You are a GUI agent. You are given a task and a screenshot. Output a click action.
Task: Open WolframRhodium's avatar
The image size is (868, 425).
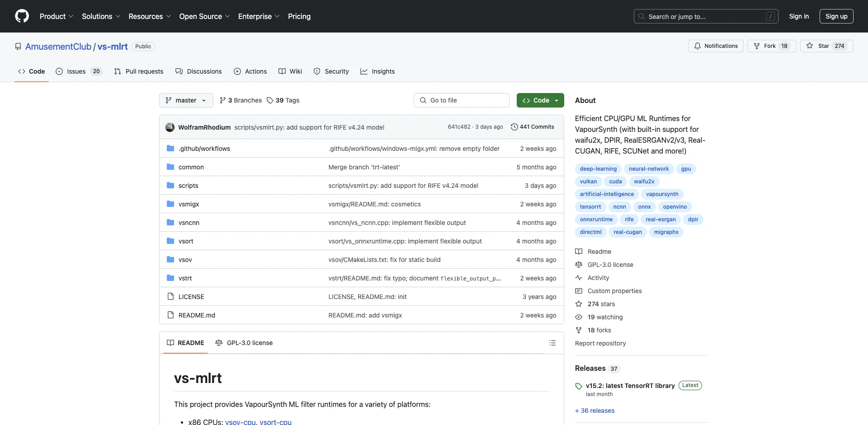coord(170,127)
